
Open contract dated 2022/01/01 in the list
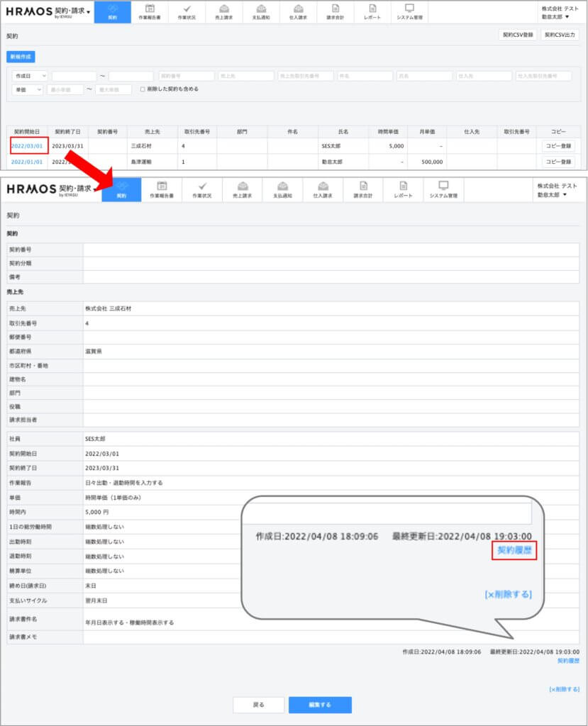[x=27, y=162]
